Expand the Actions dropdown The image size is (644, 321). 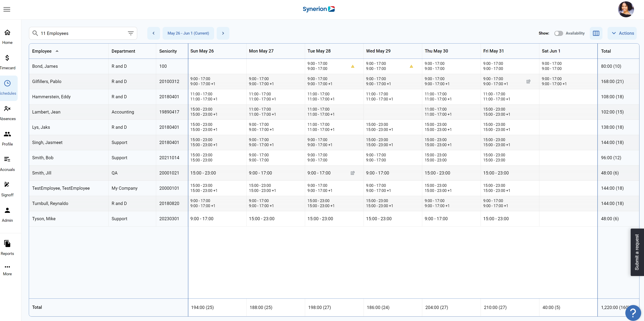(x=622, y=33)
